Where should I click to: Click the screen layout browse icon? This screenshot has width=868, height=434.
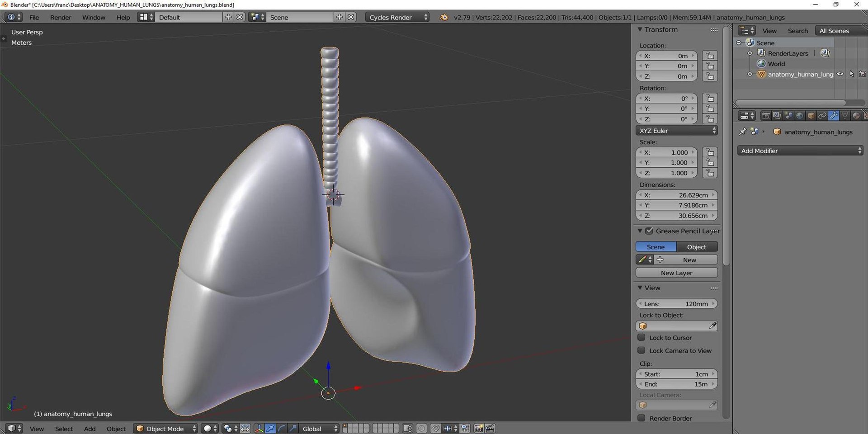click(146, 17)
